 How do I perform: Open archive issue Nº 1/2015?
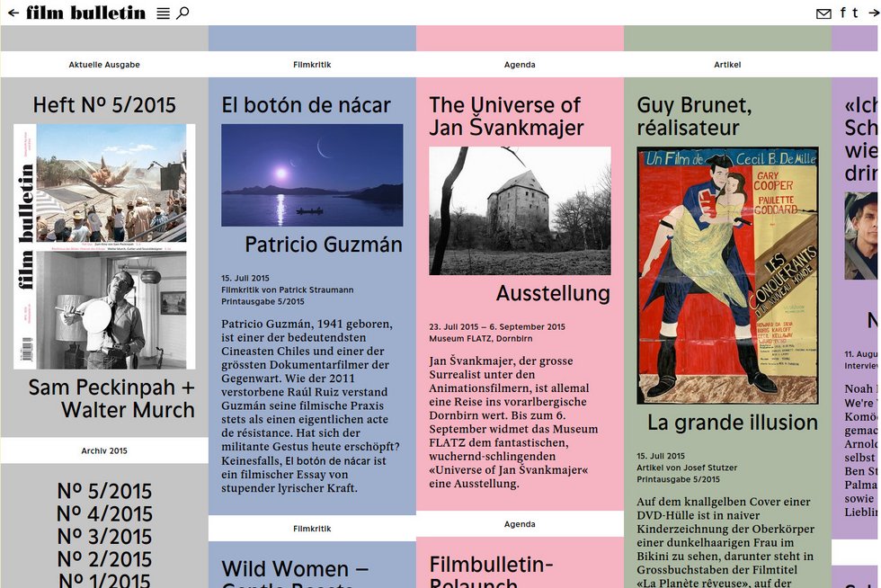[x=104, y=580]
